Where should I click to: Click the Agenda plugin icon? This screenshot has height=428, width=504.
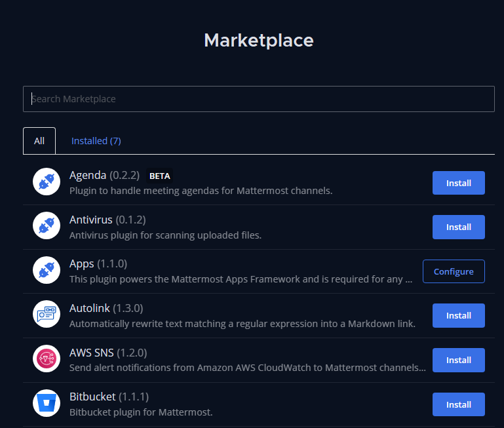point(47,182)
